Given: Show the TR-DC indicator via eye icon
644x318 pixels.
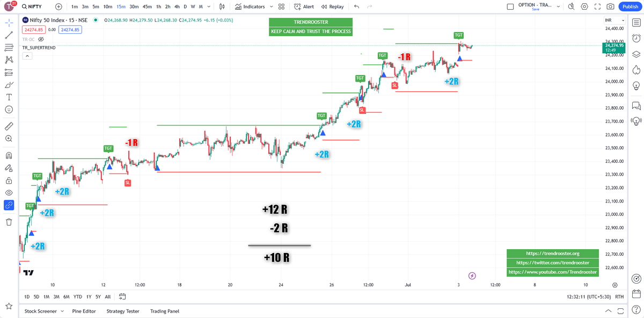Looking at the screenshot, I should (41, 39).
